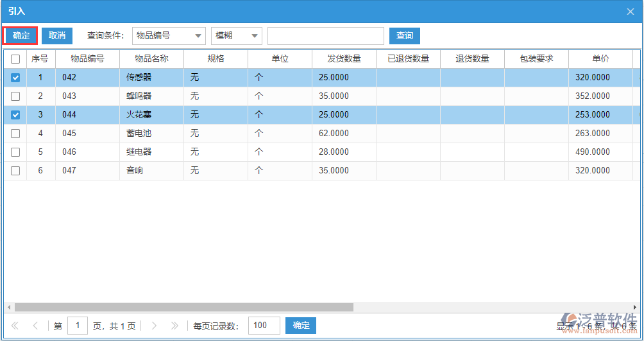Check row 2 蜂鸣器 checkbox

(x=15, y=96)
